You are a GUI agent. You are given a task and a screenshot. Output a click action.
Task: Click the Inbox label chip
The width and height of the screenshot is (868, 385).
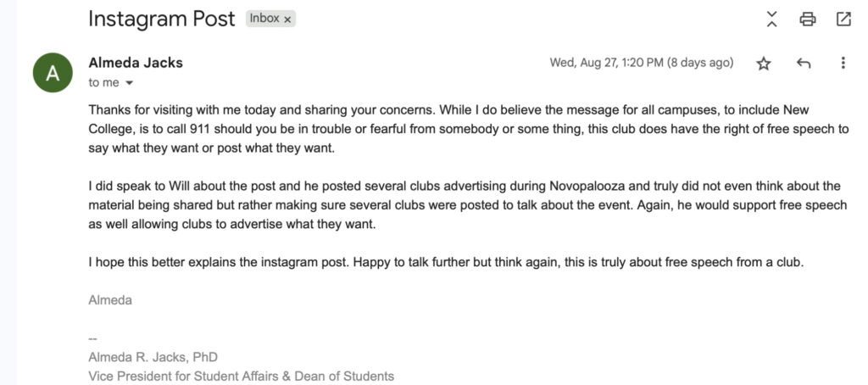point(264,19)
